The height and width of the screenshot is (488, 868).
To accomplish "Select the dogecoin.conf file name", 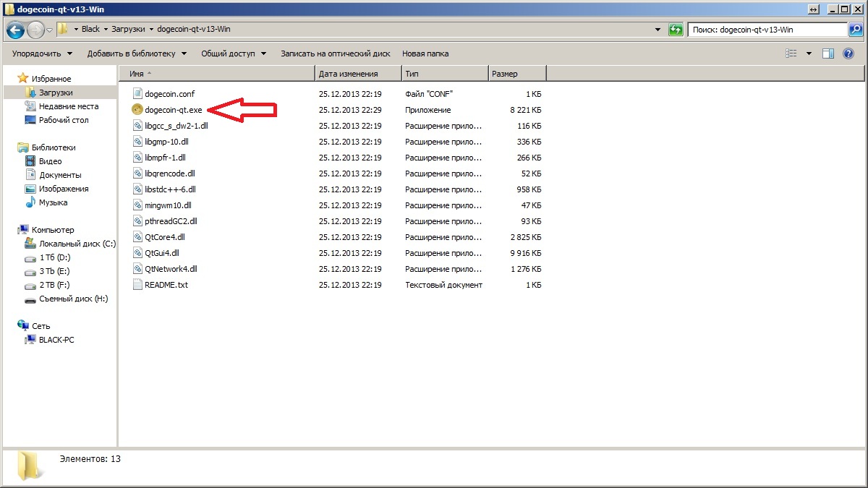I will [170, 94].
